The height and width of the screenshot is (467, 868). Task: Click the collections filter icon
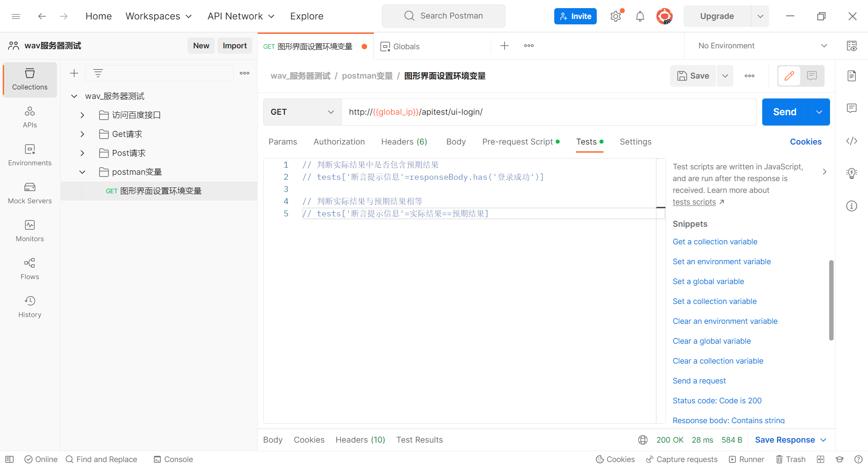coord(98,73)
